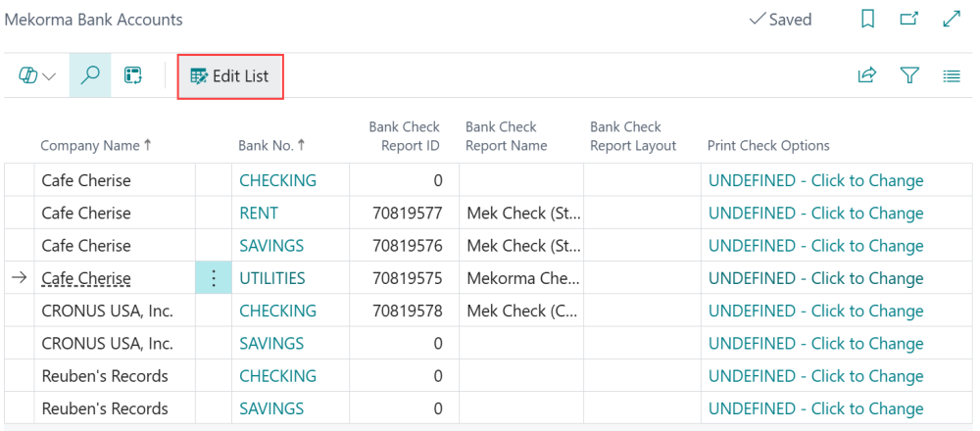Select report ID 70819577 cell
Image resolution: width=980 pixels, height=431 pixels.
coord(405,213)
